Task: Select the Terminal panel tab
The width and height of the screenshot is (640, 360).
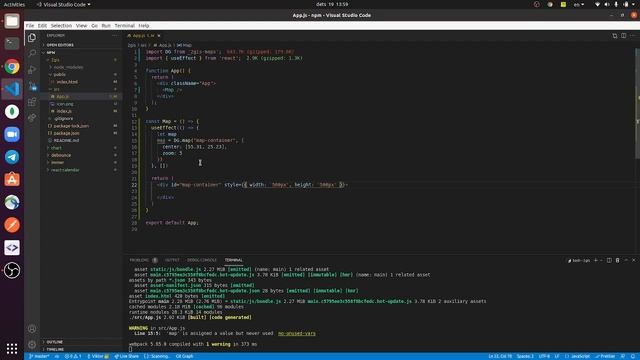Action: tap(233, 260)
